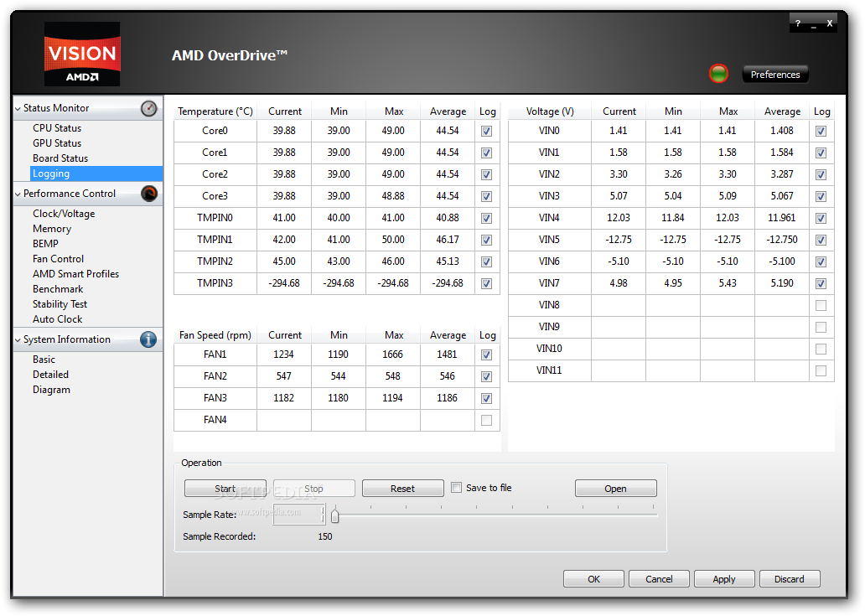
Task: Enable the Save to file checkbox
Action: (456, 488)
